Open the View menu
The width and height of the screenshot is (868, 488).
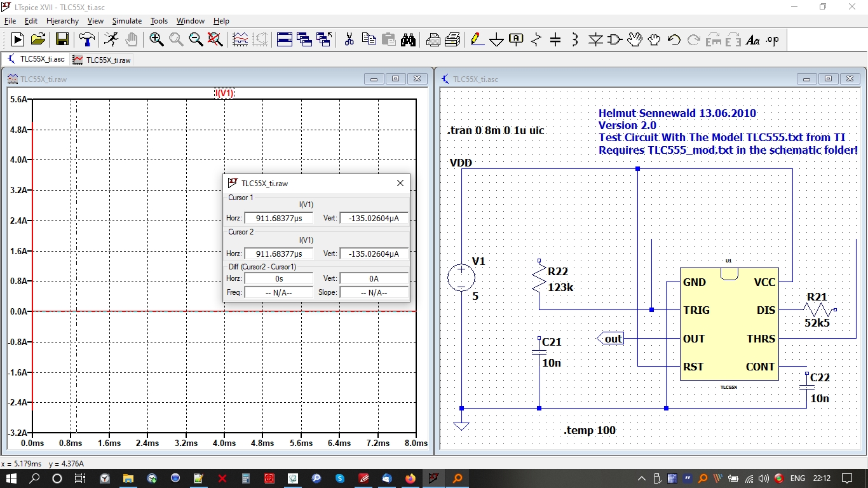click(95, 21)
